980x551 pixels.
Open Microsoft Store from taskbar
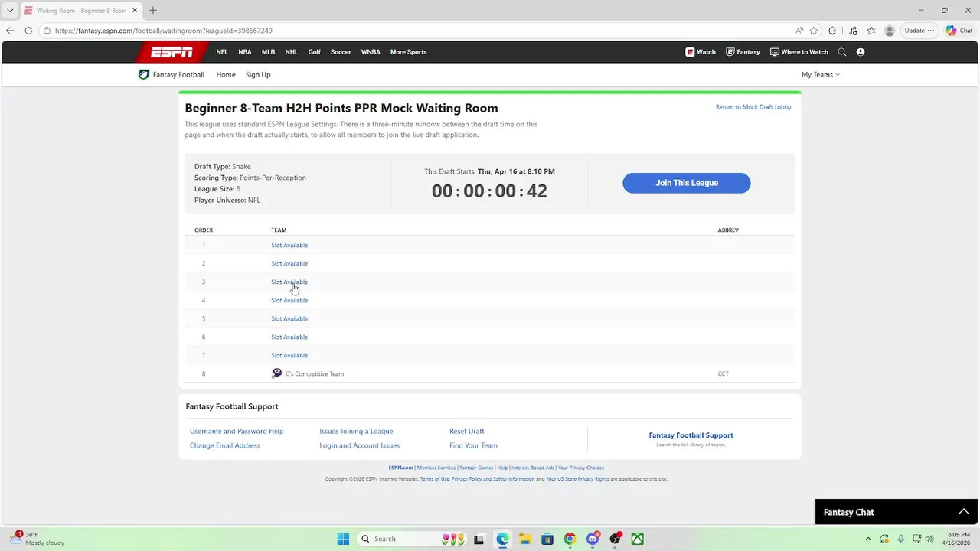coord(547,539)
